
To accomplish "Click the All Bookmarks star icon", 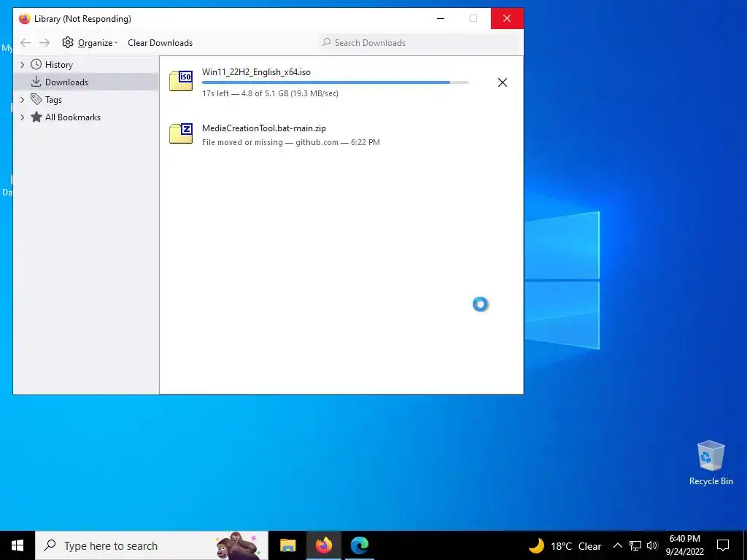I will pyautogui.click(x=36, y=117).
